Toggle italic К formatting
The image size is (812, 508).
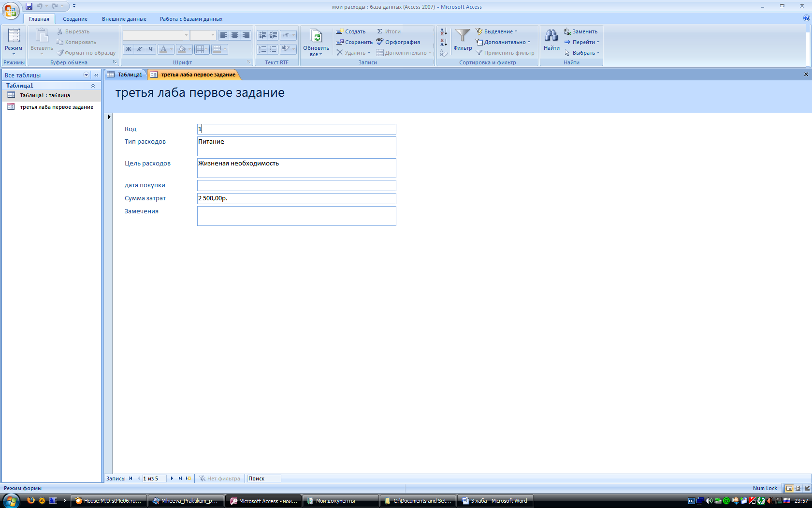[140, 49]
